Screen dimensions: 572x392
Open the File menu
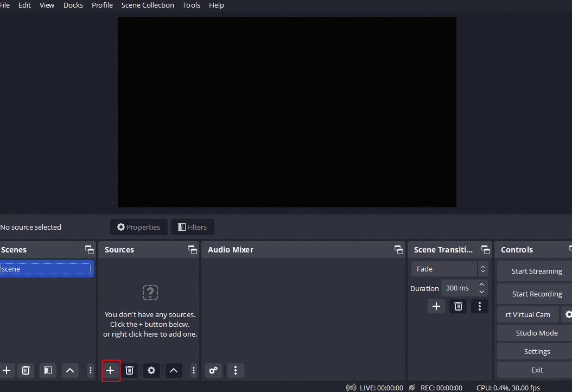[x=5, y=5]
